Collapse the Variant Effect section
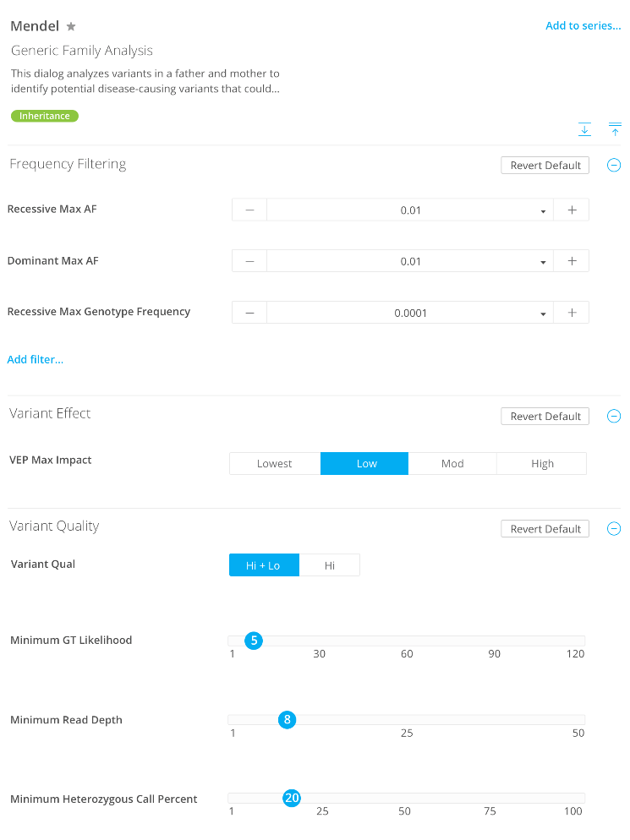Image resolution: width=630 pixels, height=840 pixels. pyautogui.click(x=614, y=416)
